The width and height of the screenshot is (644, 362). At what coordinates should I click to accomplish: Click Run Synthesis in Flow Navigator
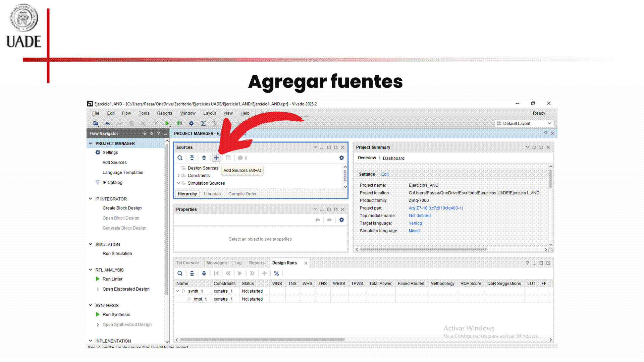tap(116, 315)
